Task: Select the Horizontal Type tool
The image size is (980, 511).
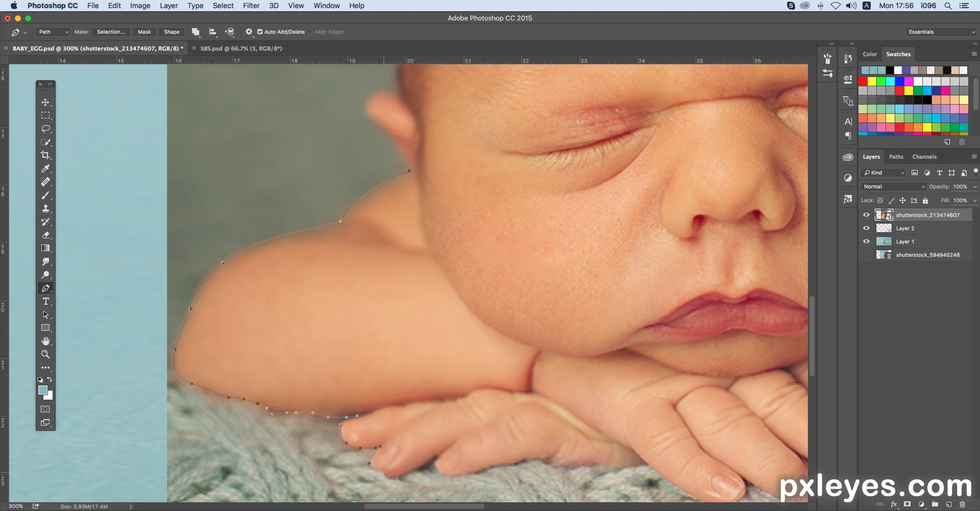Action: tap(45, 301)
